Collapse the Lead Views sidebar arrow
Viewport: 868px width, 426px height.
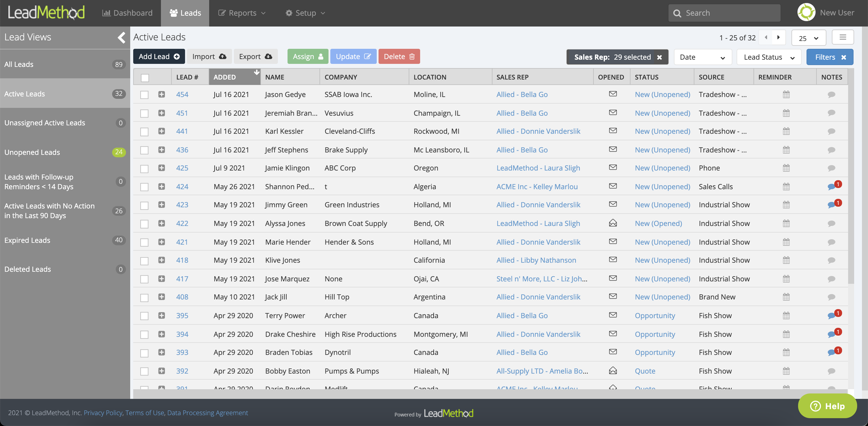click(x=121, y=37)
